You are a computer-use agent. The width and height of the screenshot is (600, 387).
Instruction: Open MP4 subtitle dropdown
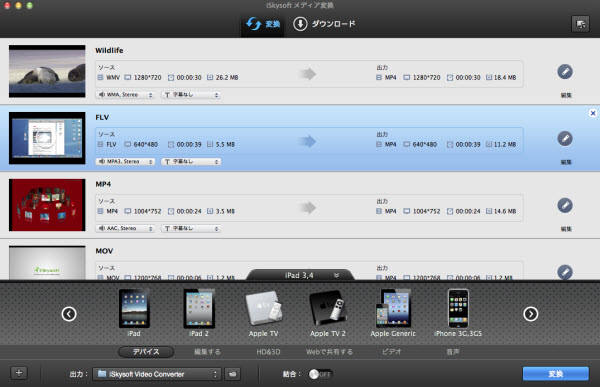(191, 229)
